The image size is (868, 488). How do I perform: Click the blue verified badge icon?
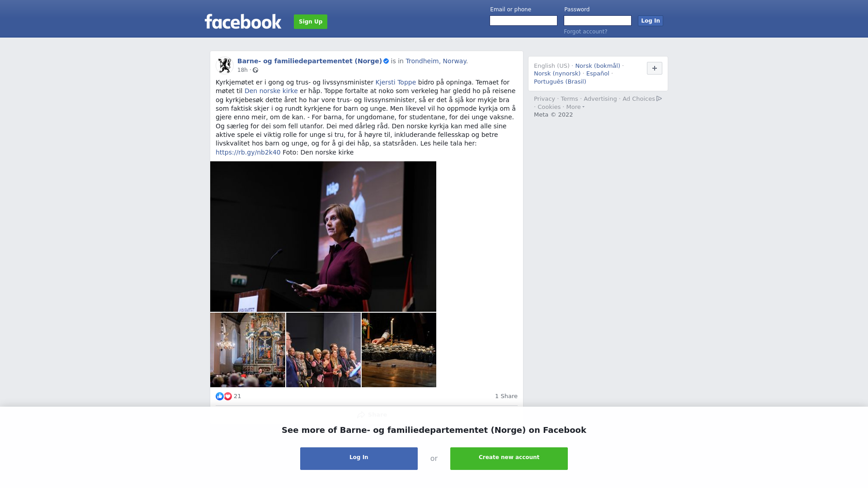(x=386, y=61)
